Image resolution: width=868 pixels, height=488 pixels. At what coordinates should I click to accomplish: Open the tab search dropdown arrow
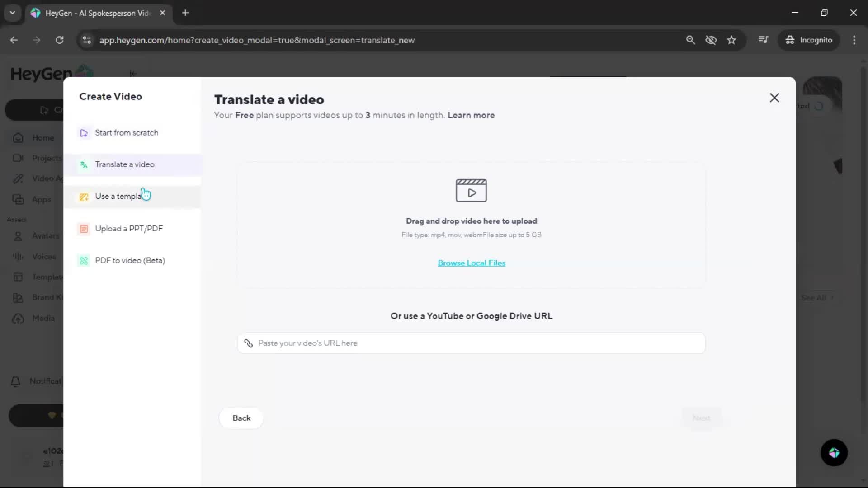pyautogui.click(x=13, y=13)
